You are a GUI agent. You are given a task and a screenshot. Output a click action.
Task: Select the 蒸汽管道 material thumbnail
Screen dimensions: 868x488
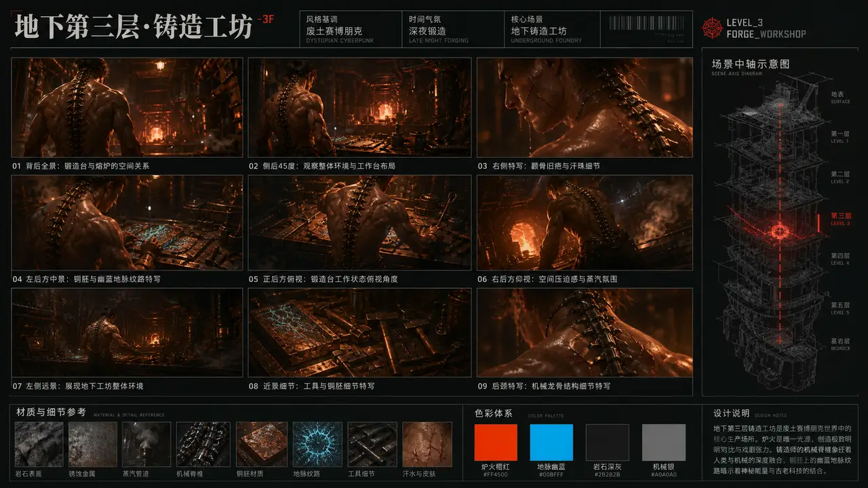146,444
